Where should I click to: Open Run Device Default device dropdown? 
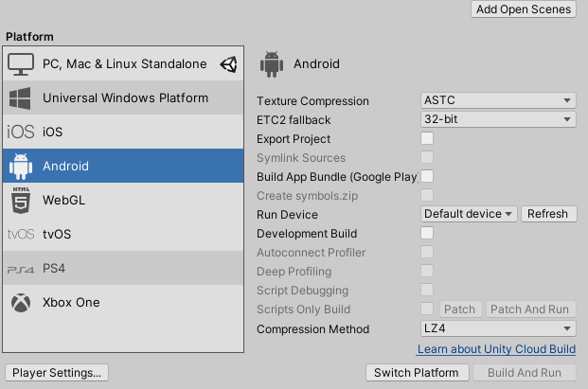(469, 214)
